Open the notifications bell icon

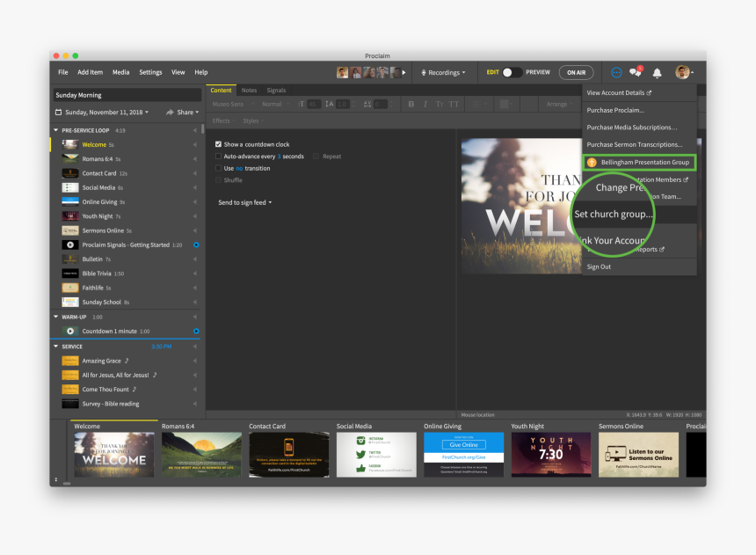click(657, 73)
